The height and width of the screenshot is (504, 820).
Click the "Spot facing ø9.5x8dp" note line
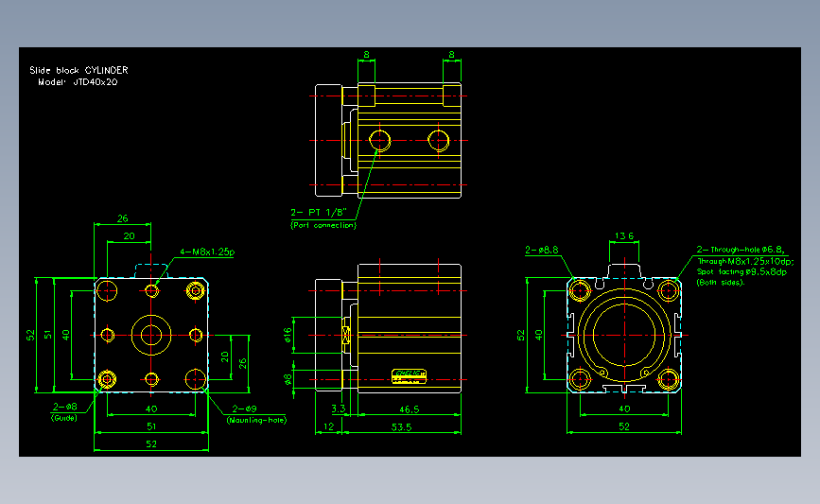point(741,272)
